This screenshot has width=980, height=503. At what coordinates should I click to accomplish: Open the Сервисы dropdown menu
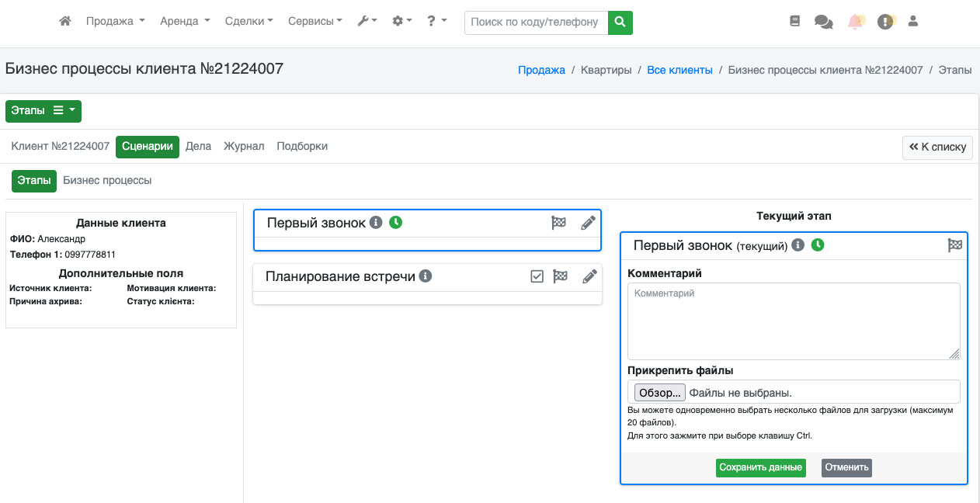point(315,22)
